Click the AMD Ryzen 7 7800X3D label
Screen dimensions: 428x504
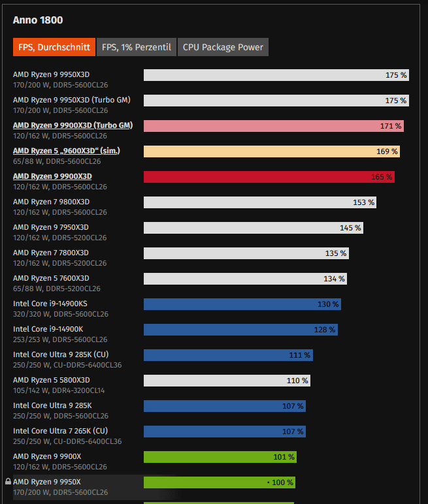click(x=51, y=253)
